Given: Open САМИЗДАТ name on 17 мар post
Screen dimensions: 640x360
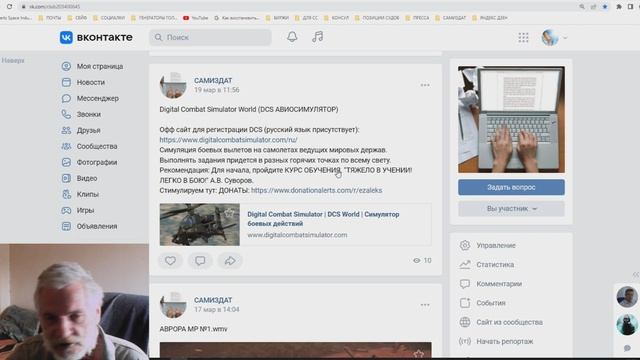Looking at the screenshot, I should coord(213,300).
